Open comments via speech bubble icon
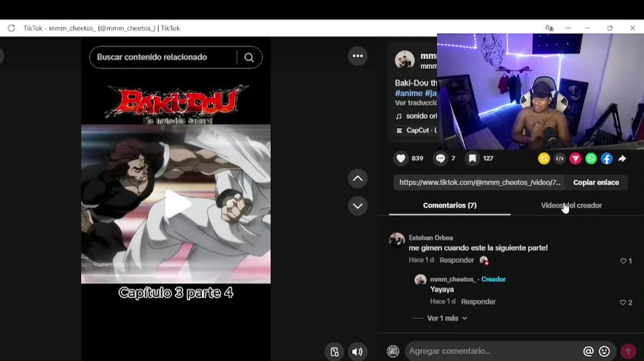This screenshot has width=644, height=361. tap(440, 158)
